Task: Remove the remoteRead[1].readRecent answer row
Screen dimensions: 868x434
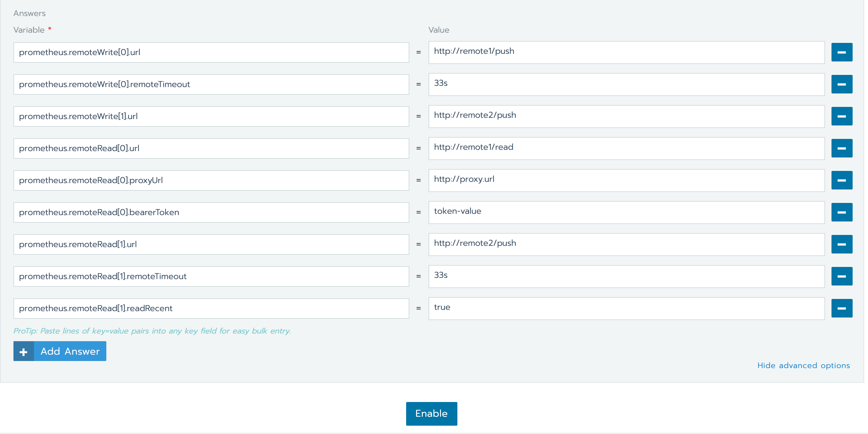Action: (841, 308)
